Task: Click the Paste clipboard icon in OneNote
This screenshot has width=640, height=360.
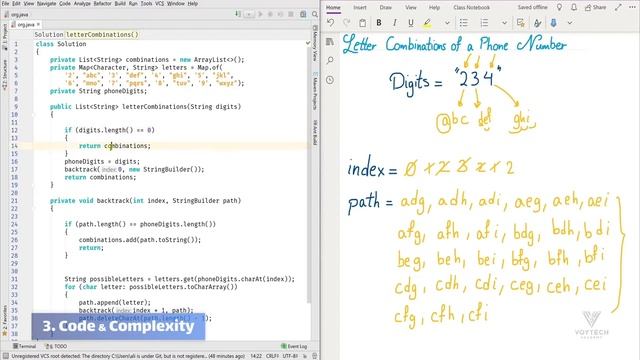Action: [362, 23]
